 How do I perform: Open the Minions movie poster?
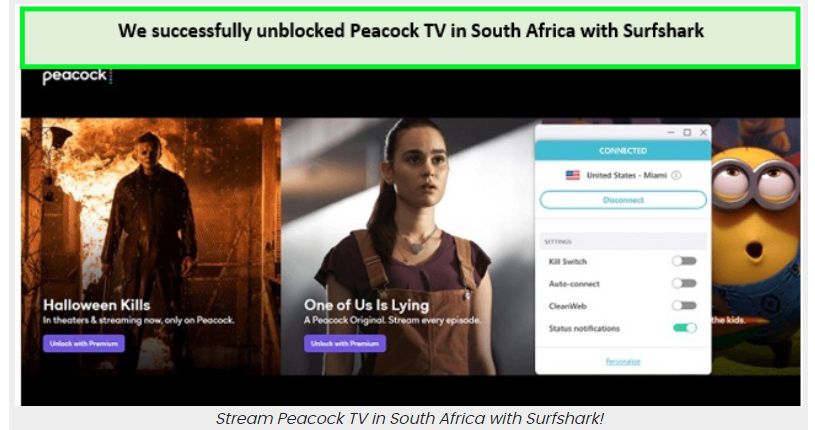click(756, 246)
